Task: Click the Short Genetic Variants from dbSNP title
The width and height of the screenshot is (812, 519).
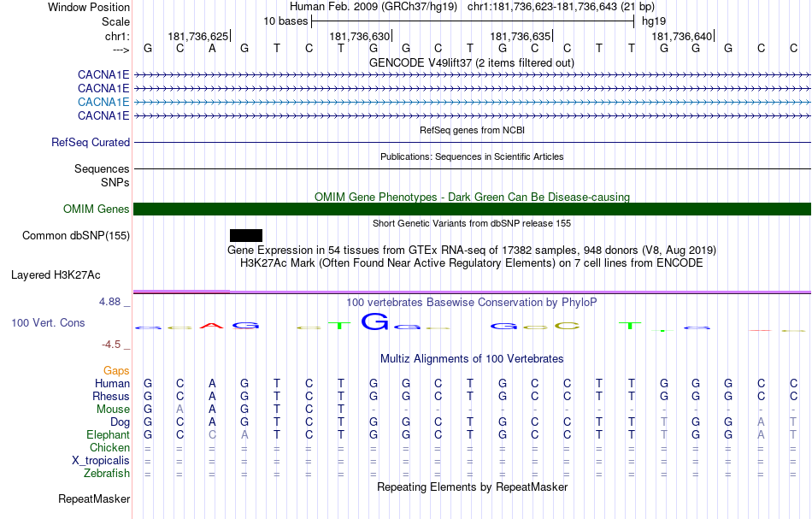Action: (x=472, y=223)
